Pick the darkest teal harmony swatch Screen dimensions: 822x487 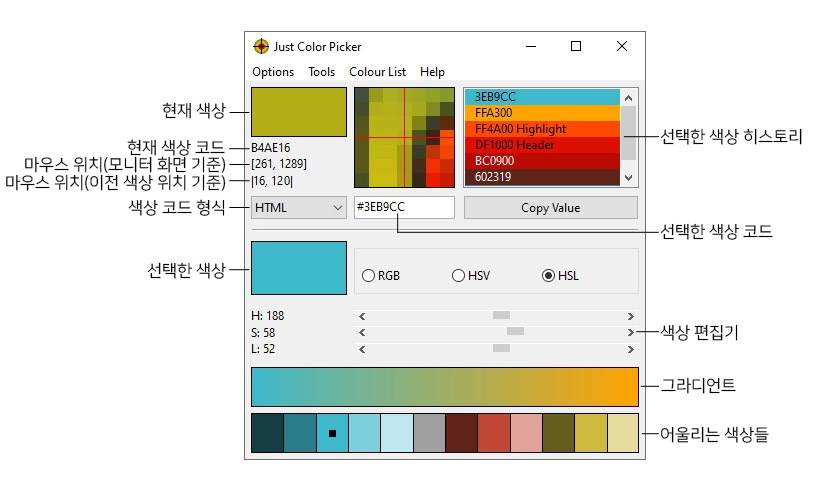point(268,433)
